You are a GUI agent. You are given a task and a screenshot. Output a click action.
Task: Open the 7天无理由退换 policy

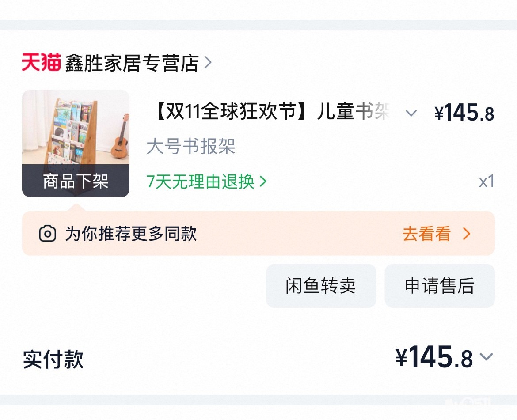(x=201, y=182)
